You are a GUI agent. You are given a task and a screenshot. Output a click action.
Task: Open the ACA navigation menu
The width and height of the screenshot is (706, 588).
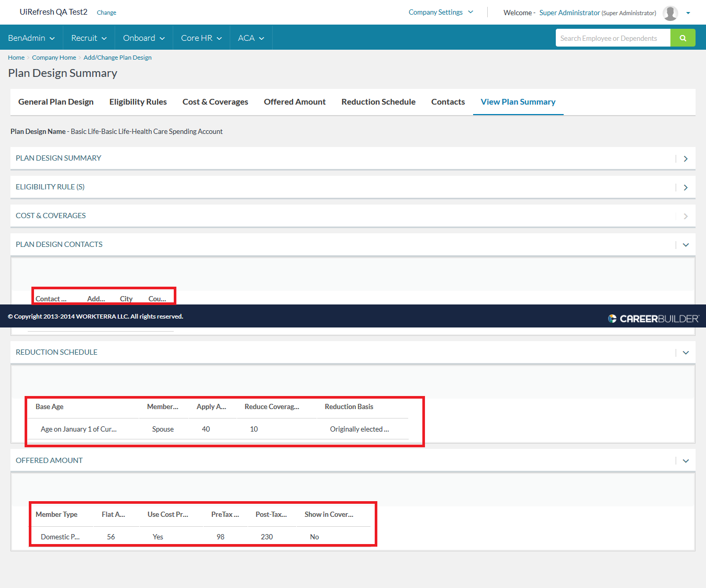[x=251, y=38]
